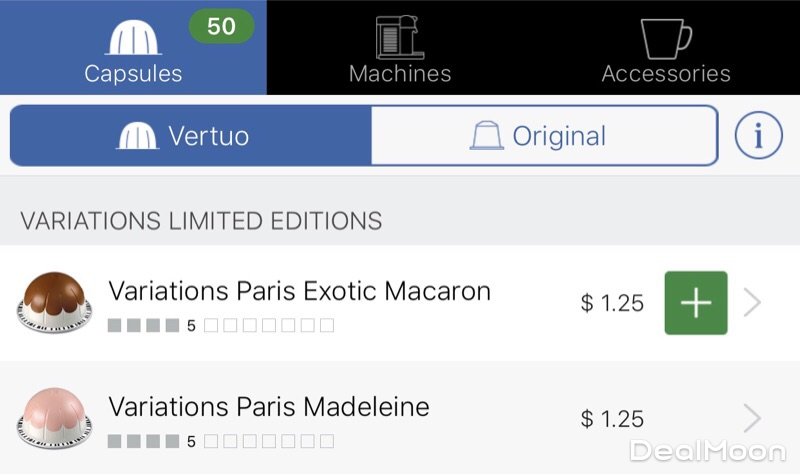Image resolution: width=800 pixels, height=475 pixels.
Task: Open the info circle button
Action: point(758,137)
